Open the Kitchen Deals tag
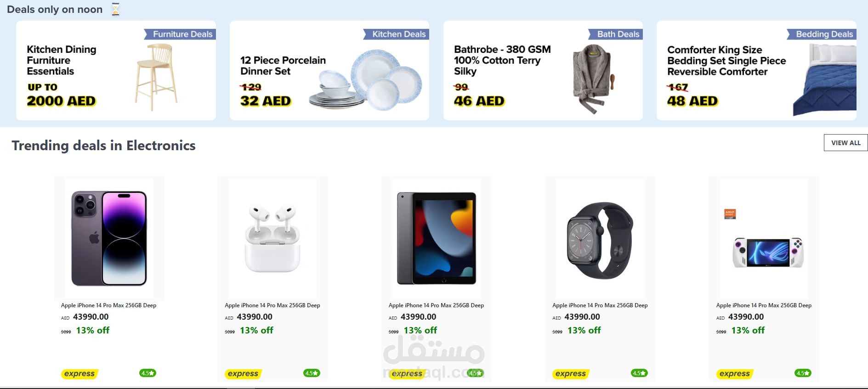This screenshot has width=868, height=389. point(396,34)
